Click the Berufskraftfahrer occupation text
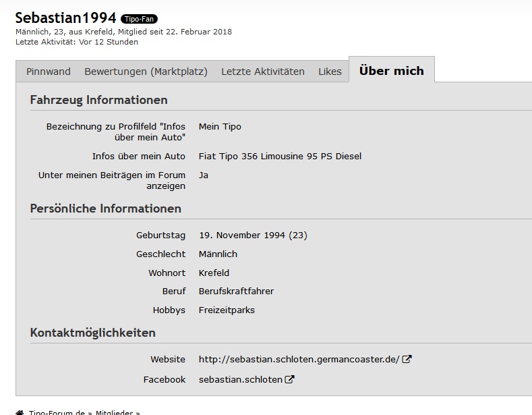 coord(236,292)
